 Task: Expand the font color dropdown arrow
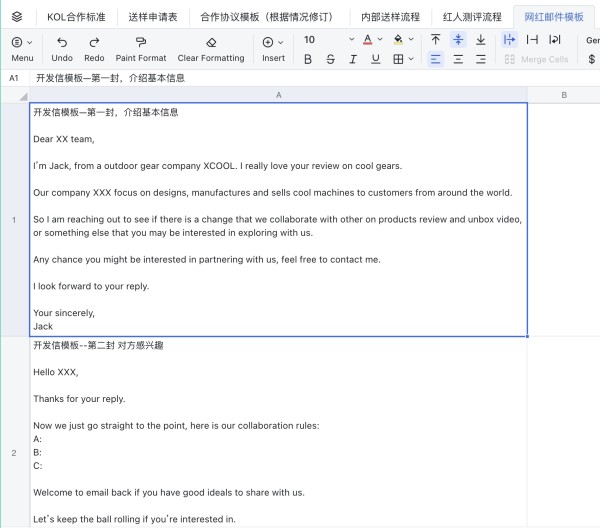click(x=380, y=39)
